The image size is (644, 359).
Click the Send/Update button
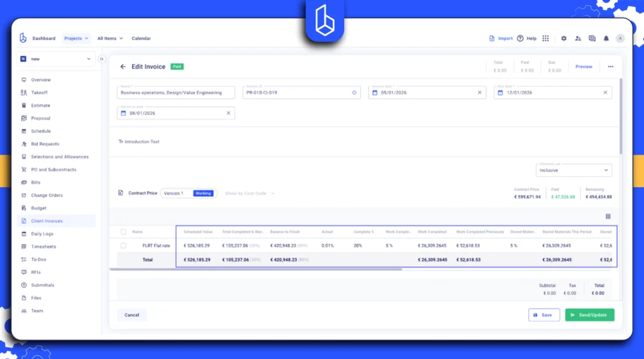tap(589, 315)
